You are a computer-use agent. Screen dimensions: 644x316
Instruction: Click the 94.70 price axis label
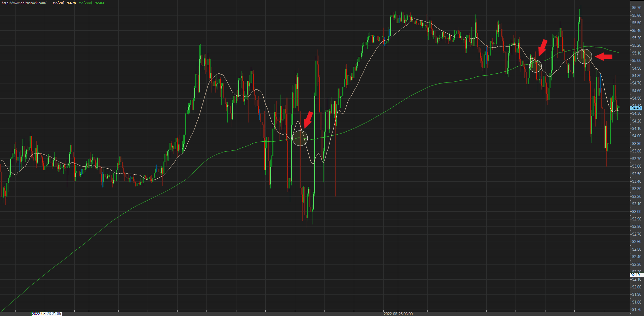coord(636,83)
